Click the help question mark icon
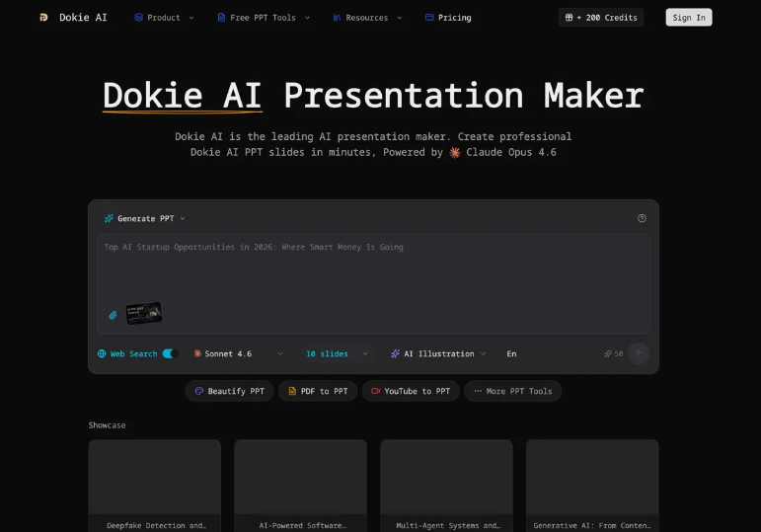Screen dimensions: 761x532 [x=642, y=218]
